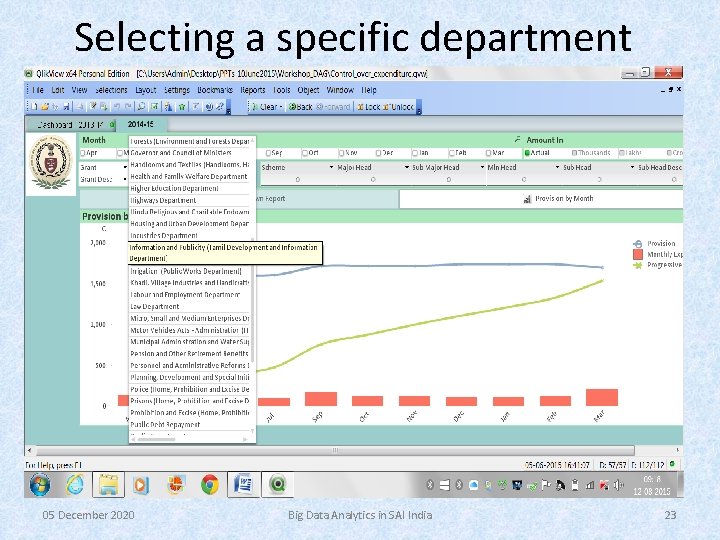Click the green Add Bookmark star icon
The width and height of the screenshot is (720, 540).
(182, 107)
